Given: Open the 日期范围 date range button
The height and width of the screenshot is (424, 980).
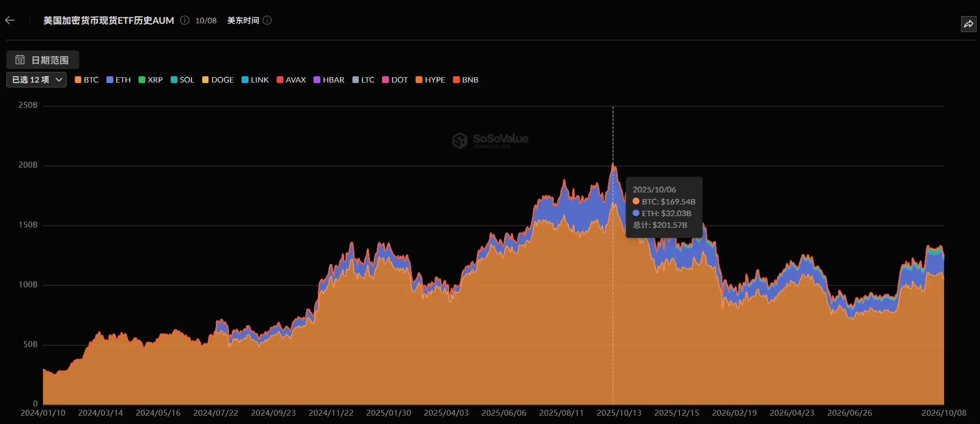Looking at the screenshot, I should pos(43,60).
